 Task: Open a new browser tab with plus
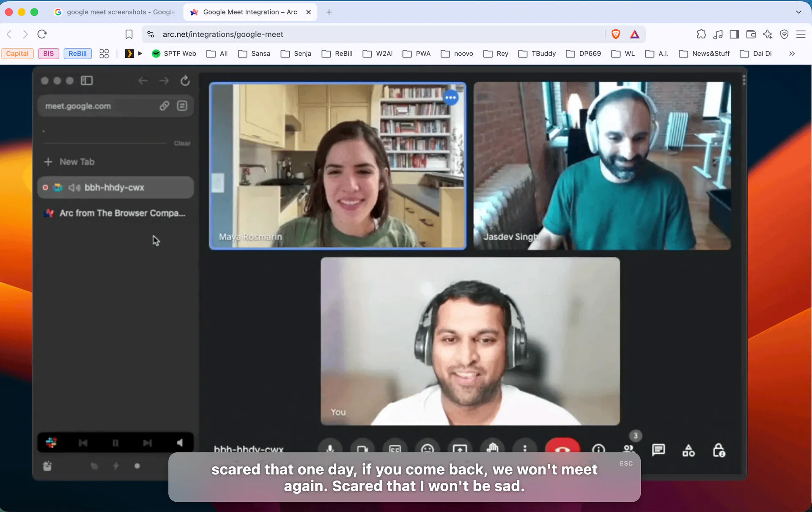pos(329,12)
